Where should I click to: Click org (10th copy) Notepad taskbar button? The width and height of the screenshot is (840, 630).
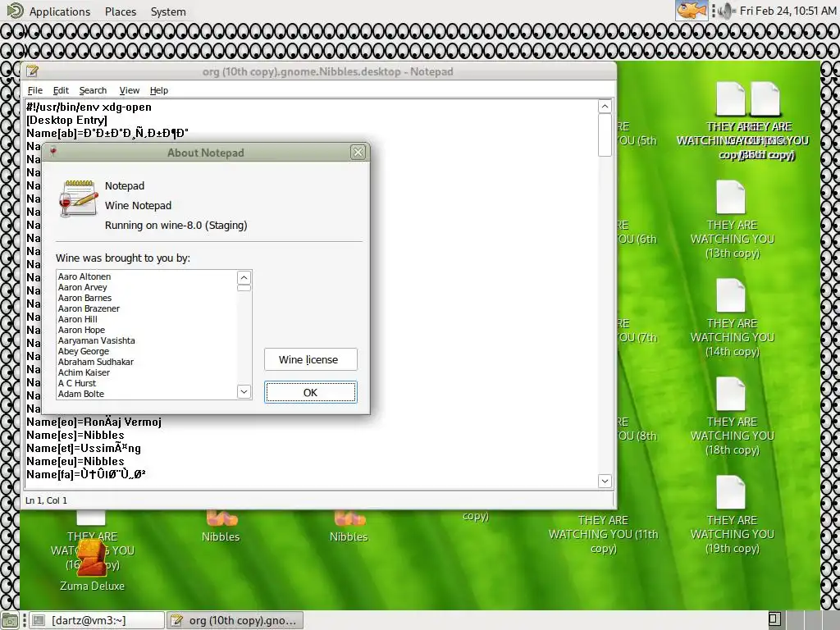point(235,620)
